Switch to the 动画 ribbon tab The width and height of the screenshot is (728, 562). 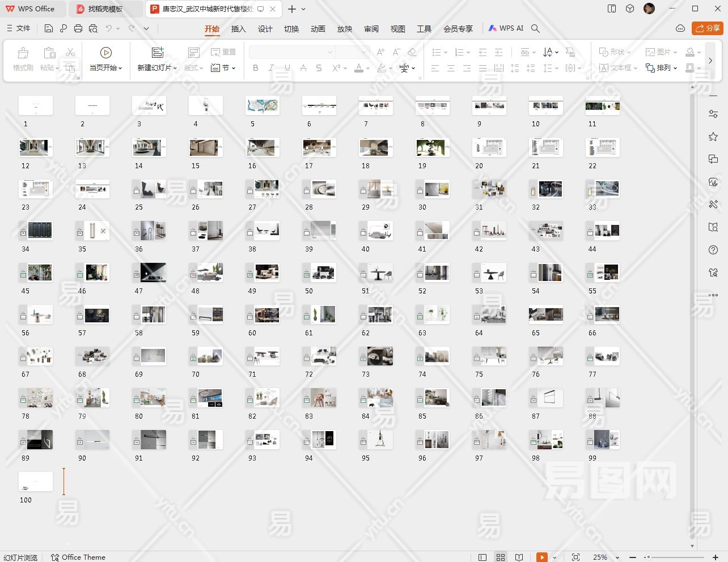[318, 29]
